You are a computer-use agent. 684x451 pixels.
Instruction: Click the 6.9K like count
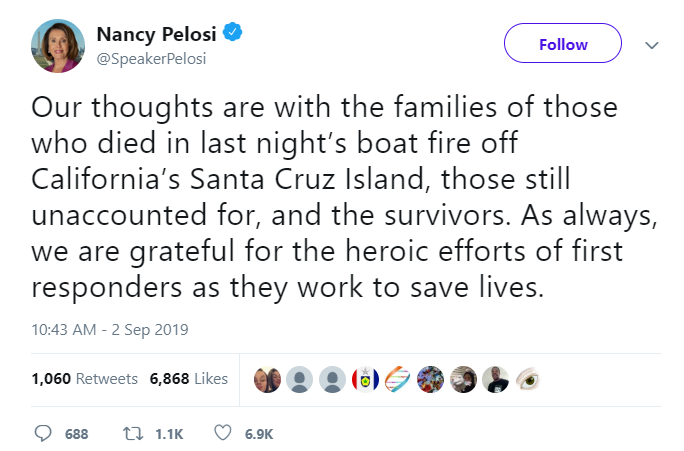tap(258, 434)
